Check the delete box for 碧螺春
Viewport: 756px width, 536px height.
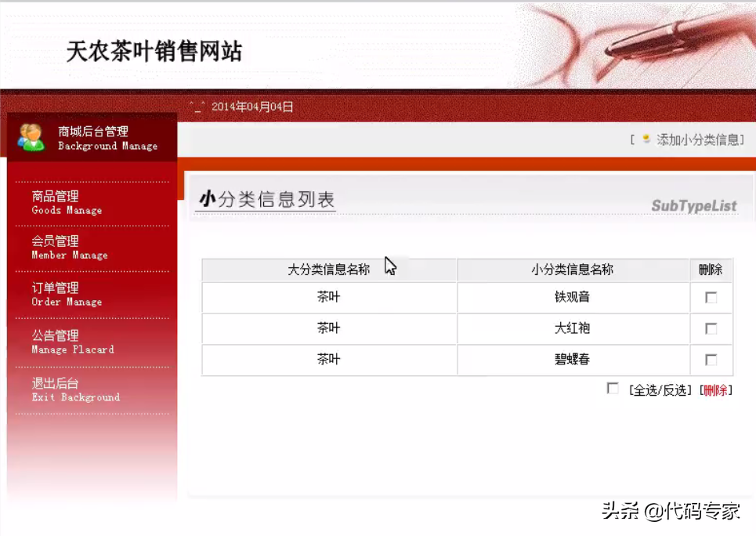(x=711, y=360)
